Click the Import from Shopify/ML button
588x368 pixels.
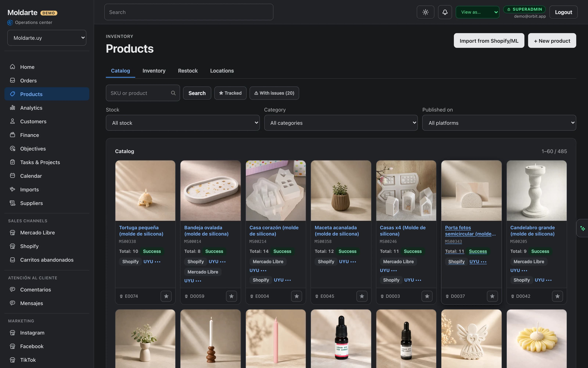(x=489, y=41)
